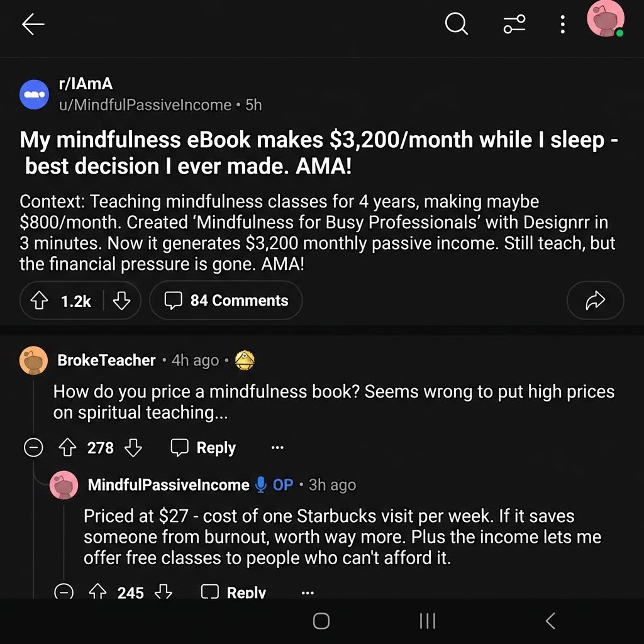Tap the Android home button

[321, 621]
